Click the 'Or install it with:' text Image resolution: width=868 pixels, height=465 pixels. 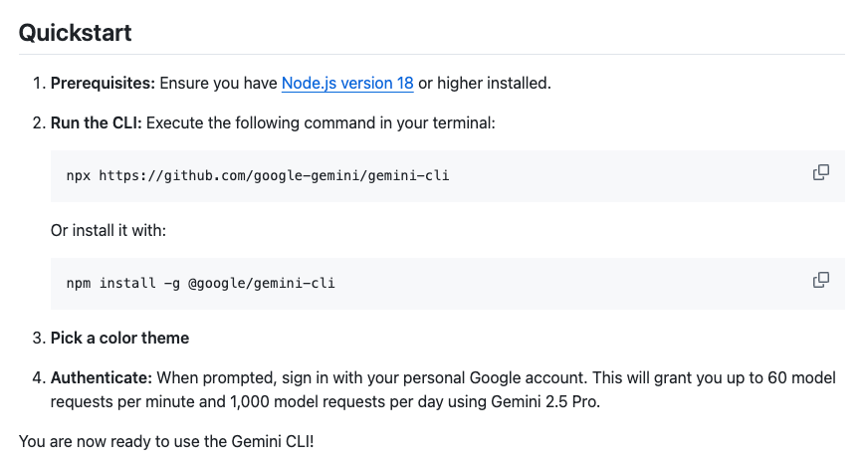(x=108, y=230)
